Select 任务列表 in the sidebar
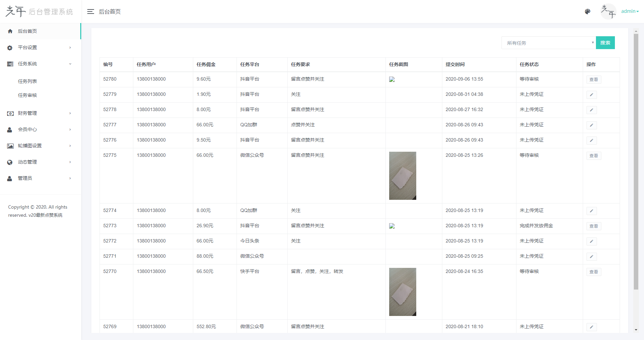The height and width of the screenshot is (340, 644). click(28, 81)
